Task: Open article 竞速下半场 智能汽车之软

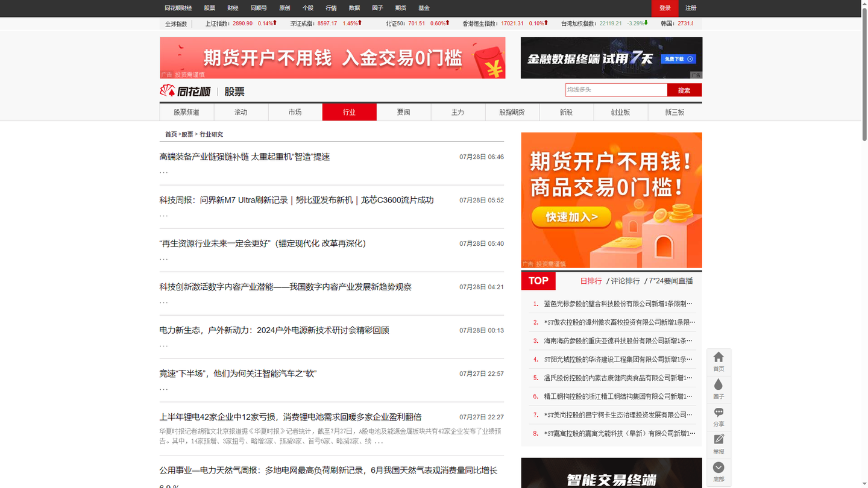Action: click(238, 374)
